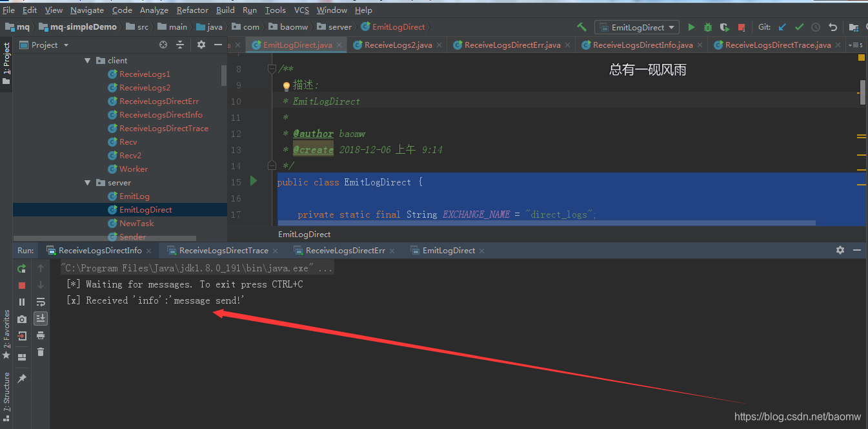Select ReceiveLogsDirectTrace run tab
The image size is (868, 429).
click(x=223, y=250)
